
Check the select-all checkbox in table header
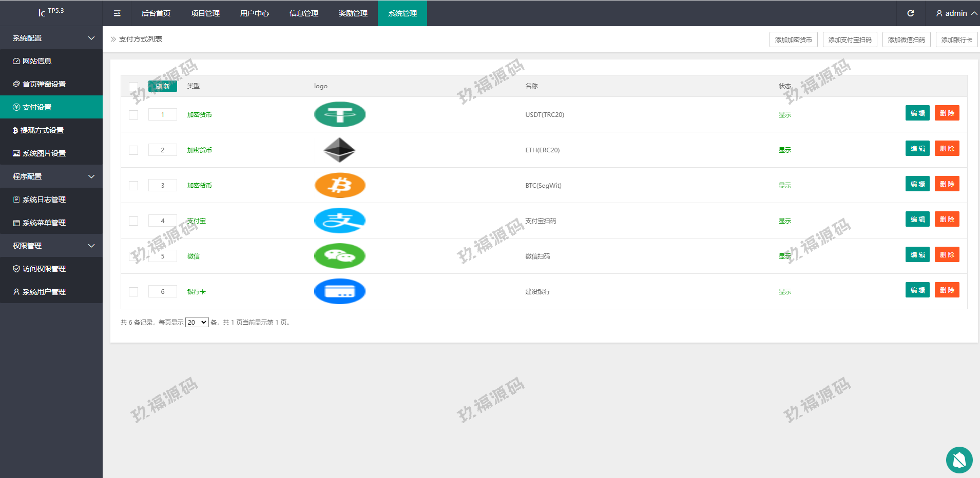pos(133,86)
